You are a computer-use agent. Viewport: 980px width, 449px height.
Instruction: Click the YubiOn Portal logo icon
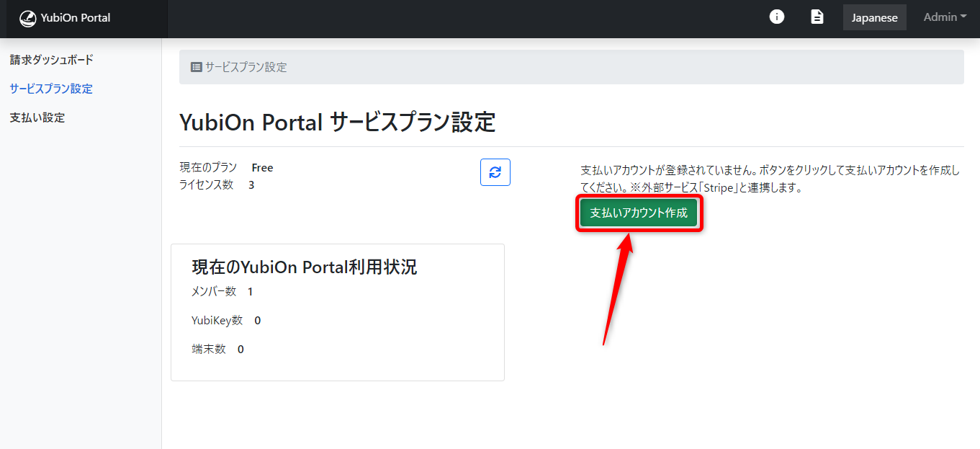tap(27, 18)
